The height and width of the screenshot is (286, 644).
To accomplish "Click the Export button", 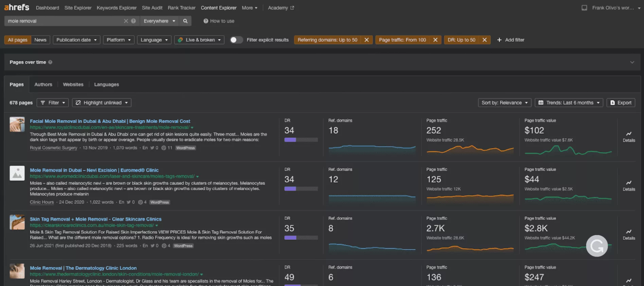I will click(621, 103).
